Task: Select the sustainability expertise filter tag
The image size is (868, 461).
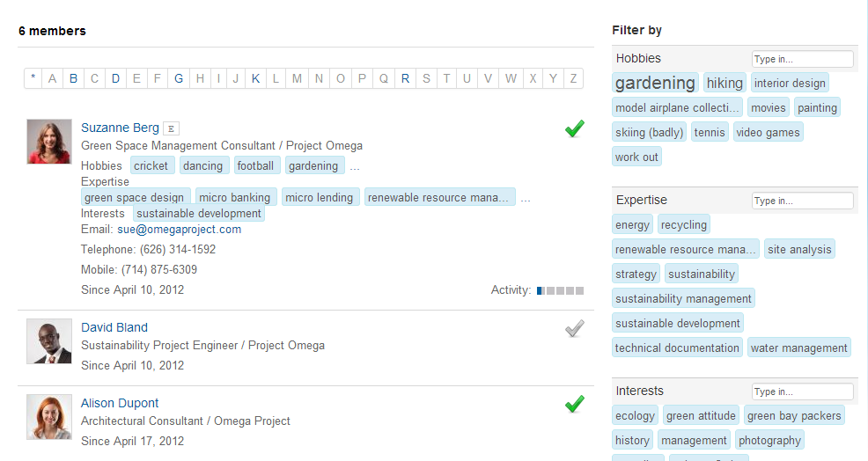Action: pyautogui.click(x=701, y=274)
